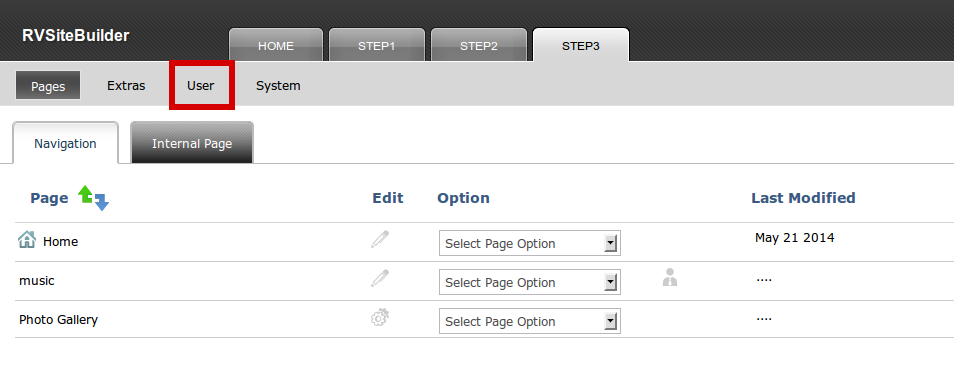Open Photo Gallery settings gear icon
The image size is (954, 384).
click(380, 318)
